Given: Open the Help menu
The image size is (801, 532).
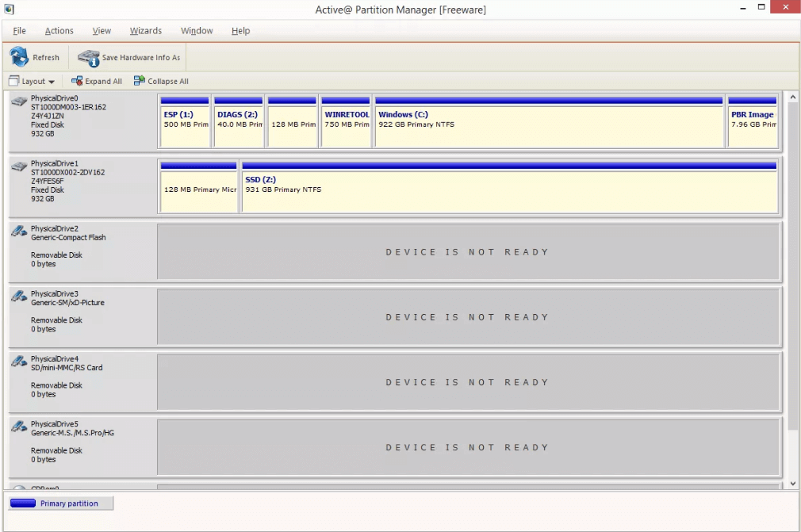Looking at the screenshot, I should coord(240,31).
